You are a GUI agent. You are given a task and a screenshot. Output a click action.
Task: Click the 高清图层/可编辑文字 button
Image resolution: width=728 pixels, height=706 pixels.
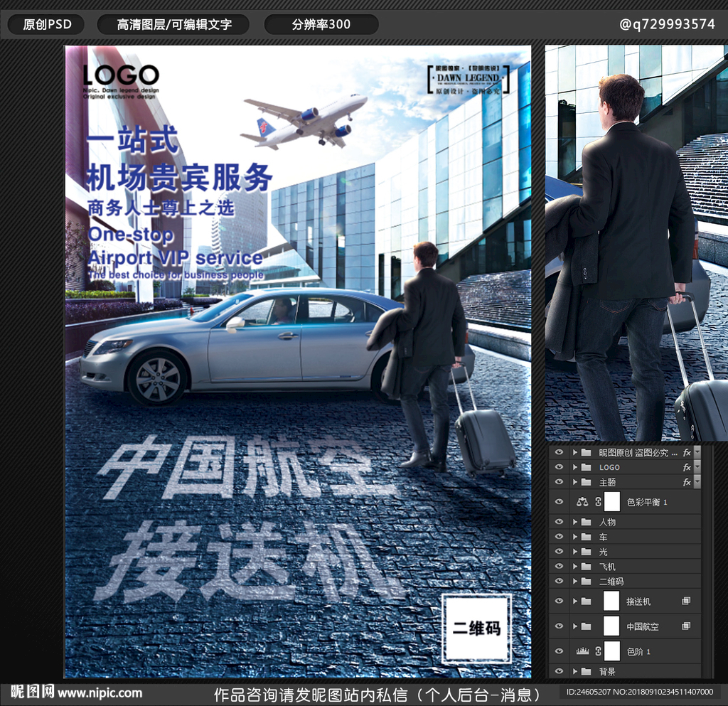pyautogui.click(x=174, y=24)
